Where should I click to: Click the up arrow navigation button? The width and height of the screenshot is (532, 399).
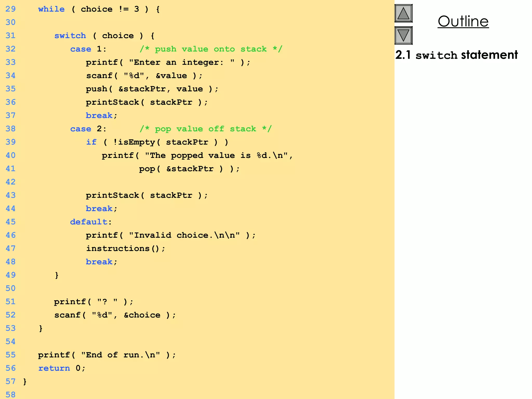pos(403,13)
